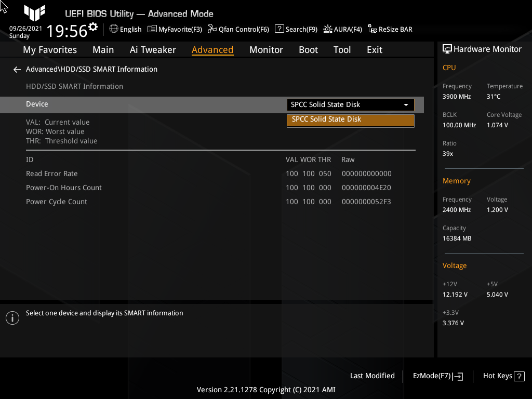Image resolution: width=532 pixels, height=399 pixels.
Task: Switch to the Monitor tab
Action: point(266,49)
